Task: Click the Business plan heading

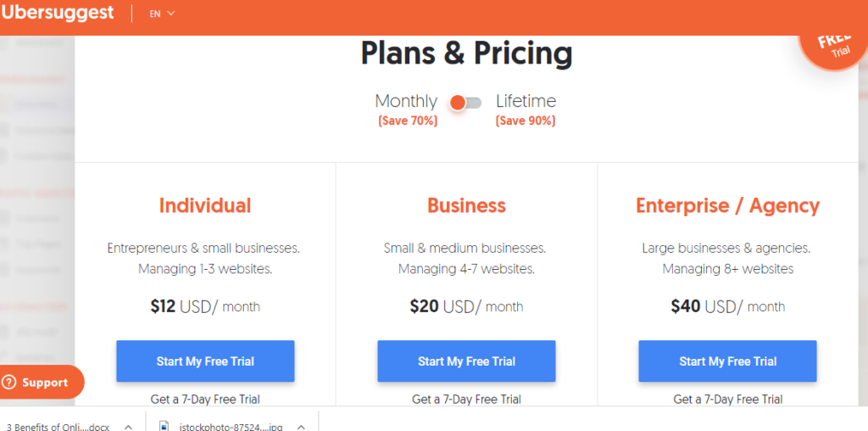Action: [x=467, y=205]
